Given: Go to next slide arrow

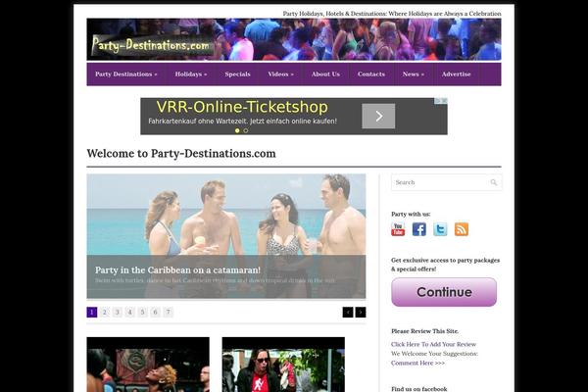Looking at the screenshot, I should tap(361, 312).
